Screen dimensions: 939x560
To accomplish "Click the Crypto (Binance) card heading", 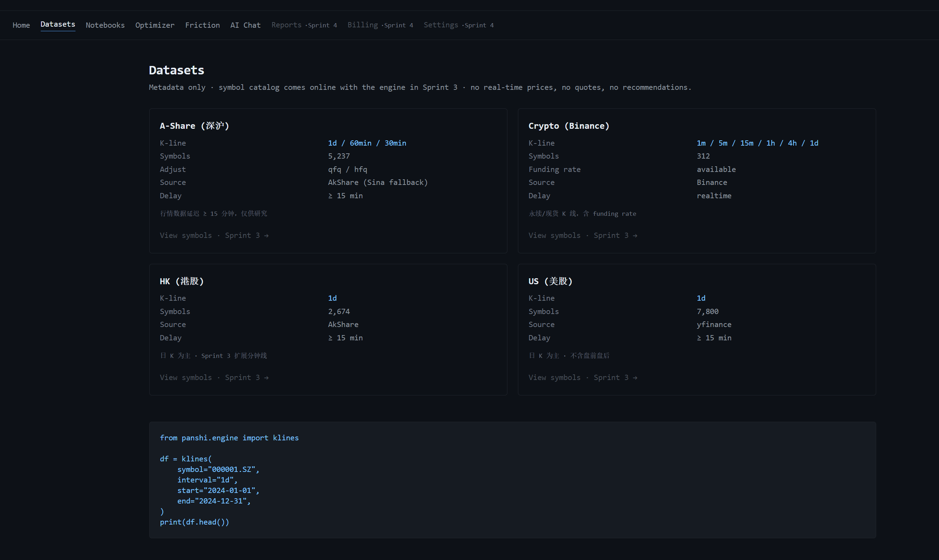I will (x=569, y=126).
